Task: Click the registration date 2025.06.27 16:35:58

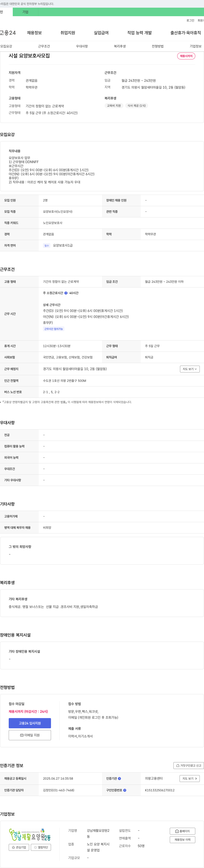Action: click(58, 778)
